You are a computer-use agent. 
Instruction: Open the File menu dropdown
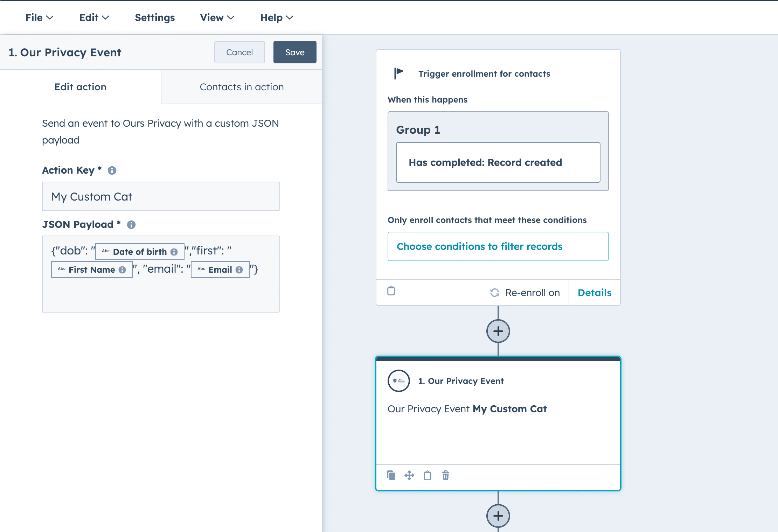click(x=39, y=17)
